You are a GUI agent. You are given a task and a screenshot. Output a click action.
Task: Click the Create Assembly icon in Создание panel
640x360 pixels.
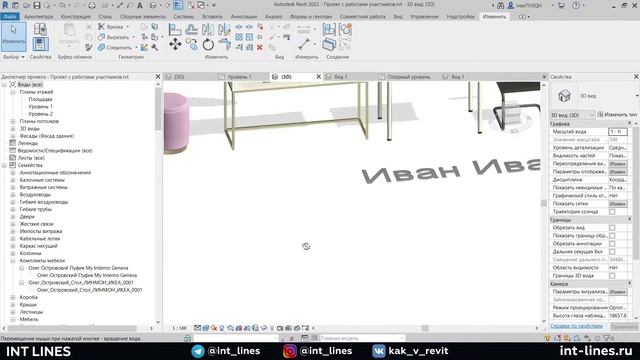tap(329, 29)
